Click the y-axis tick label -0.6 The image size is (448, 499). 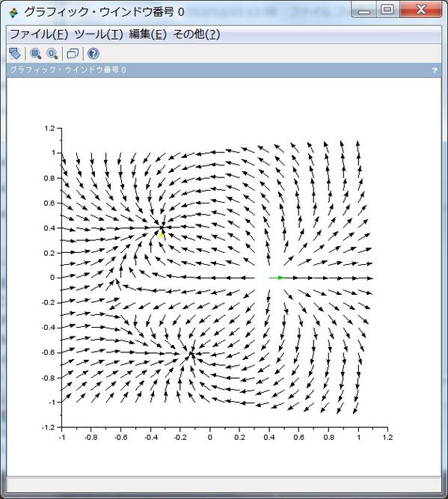click(49, 352)
